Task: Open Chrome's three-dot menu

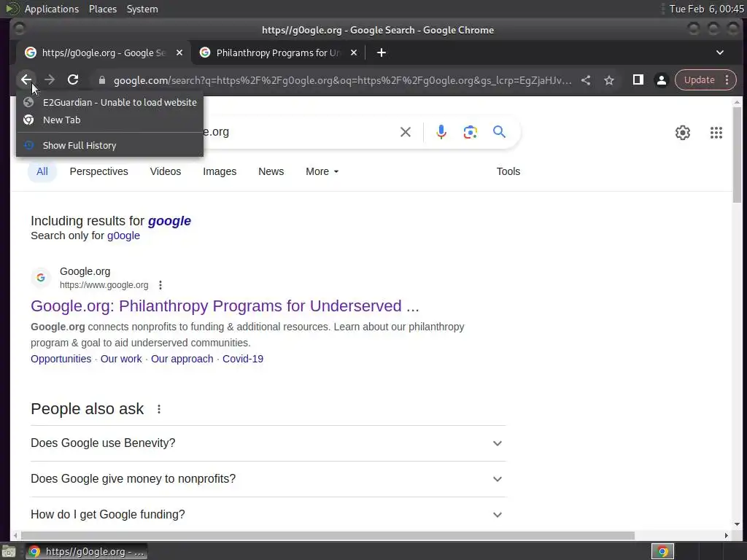Action: 727,79
